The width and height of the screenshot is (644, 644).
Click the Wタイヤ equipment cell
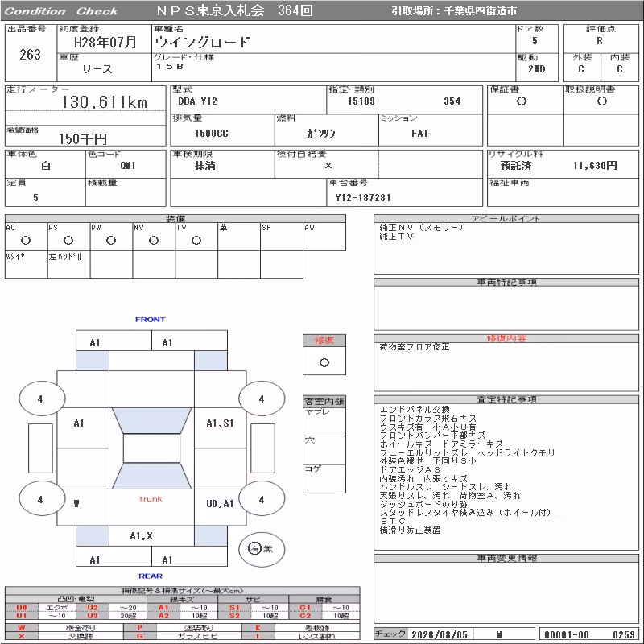point(26,265)
